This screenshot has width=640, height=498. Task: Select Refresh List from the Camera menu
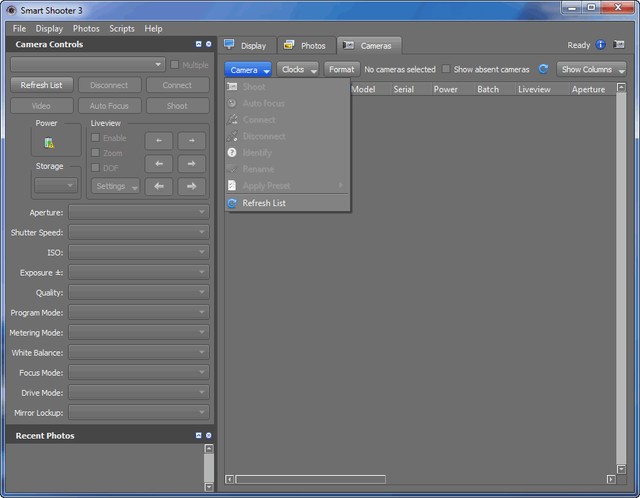[263, 203]
